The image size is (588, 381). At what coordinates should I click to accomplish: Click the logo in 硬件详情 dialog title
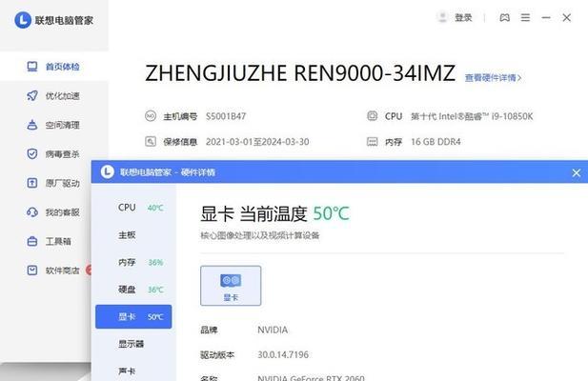[108, 171]
